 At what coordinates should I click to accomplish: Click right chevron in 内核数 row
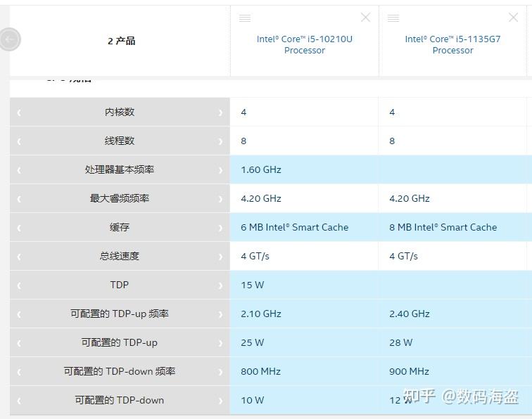click(x=220, y=112)
